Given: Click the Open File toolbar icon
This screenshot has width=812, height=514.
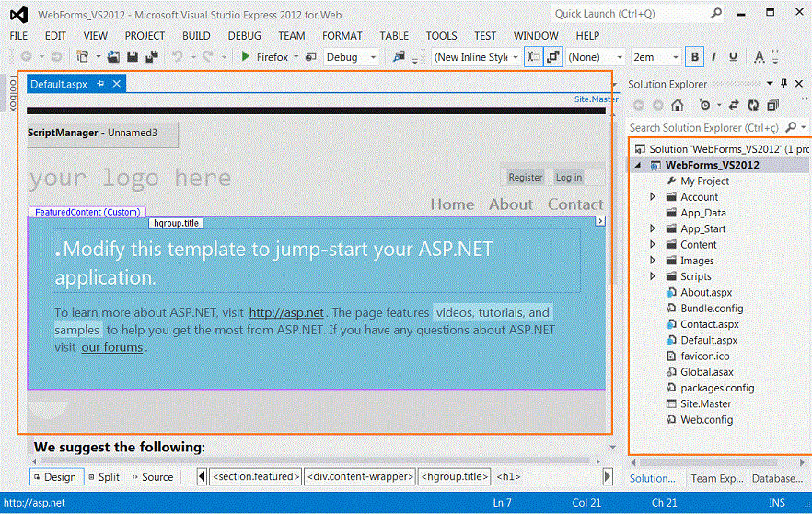Looking at the screenshot, I should pos(113,56).
